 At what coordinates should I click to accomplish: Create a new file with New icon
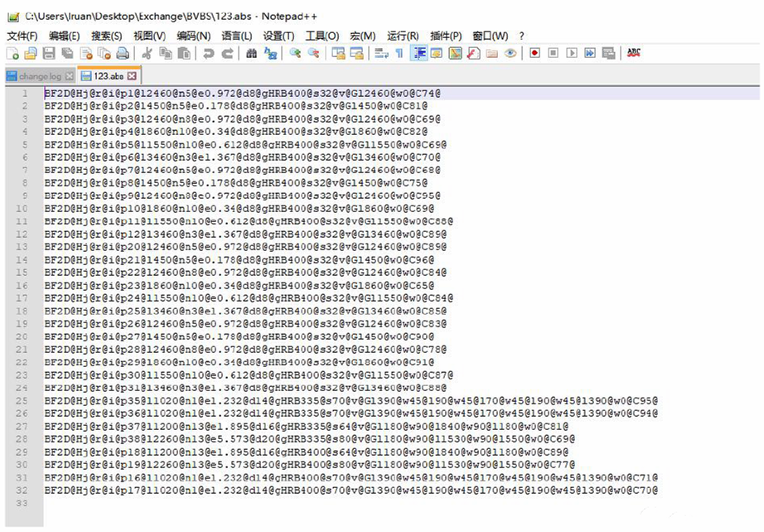pos(12,53)
